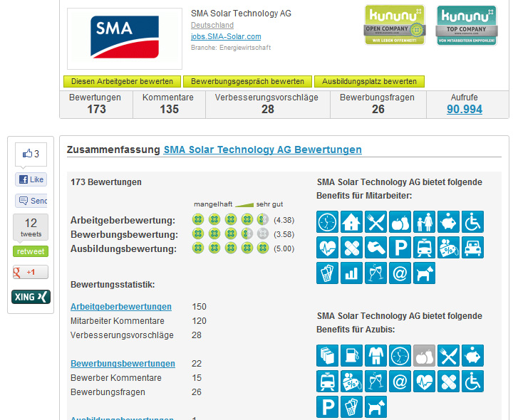Click the home office house benefit icon

351,223
